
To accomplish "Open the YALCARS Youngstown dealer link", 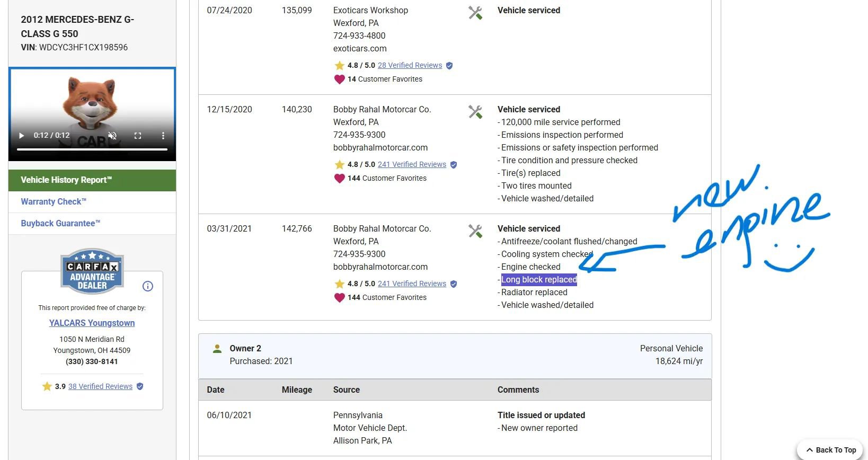I will [x=92, y=323].
